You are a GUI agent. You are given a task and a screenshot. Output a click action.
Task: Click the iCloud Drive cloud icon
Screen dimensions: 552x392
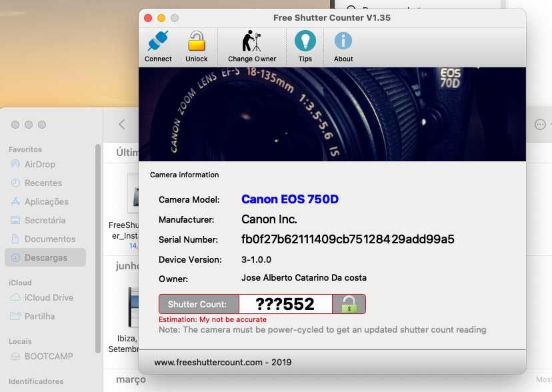click(x=15, y=298)
